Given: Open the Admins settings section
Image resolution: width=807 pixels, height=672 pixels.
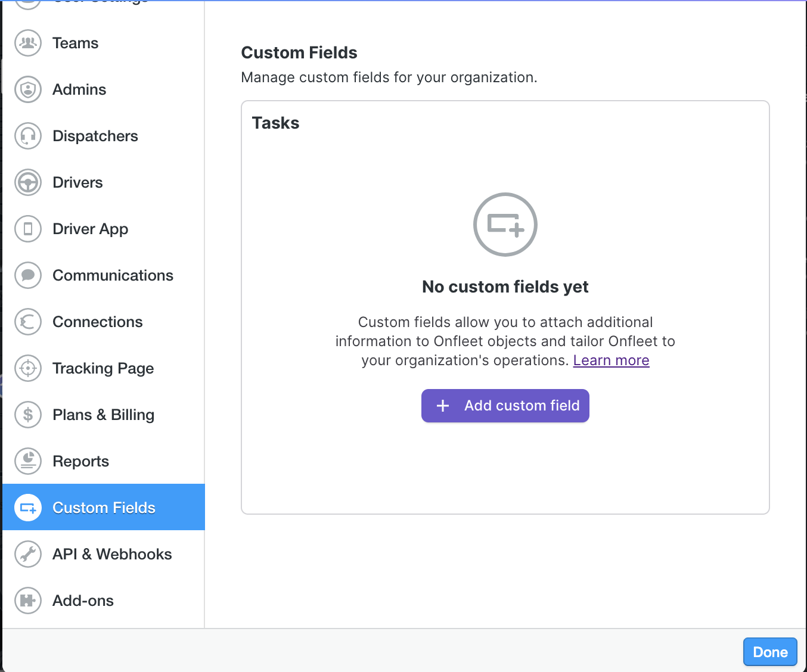Looking at the screenshot, I should (x=104, y=89).
